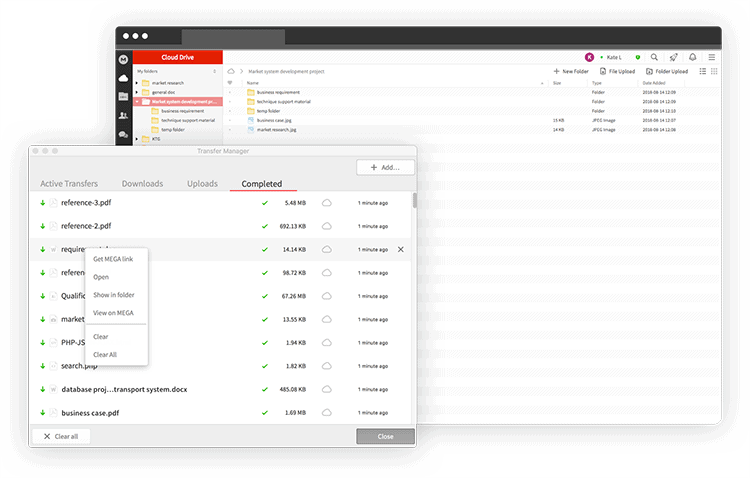Image resolution: width=750 pixels, height=478 pixels.
Task: Open Cloud Drive via sidebar cloud icon
Action: pos(123,78)
